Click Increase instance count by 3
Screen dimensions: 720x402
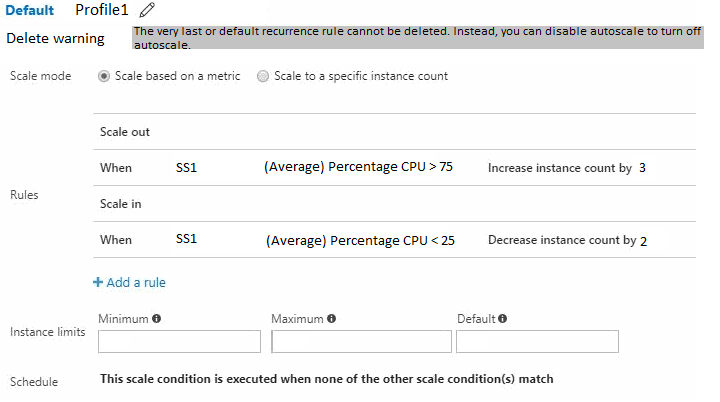[x=567, y=168]
